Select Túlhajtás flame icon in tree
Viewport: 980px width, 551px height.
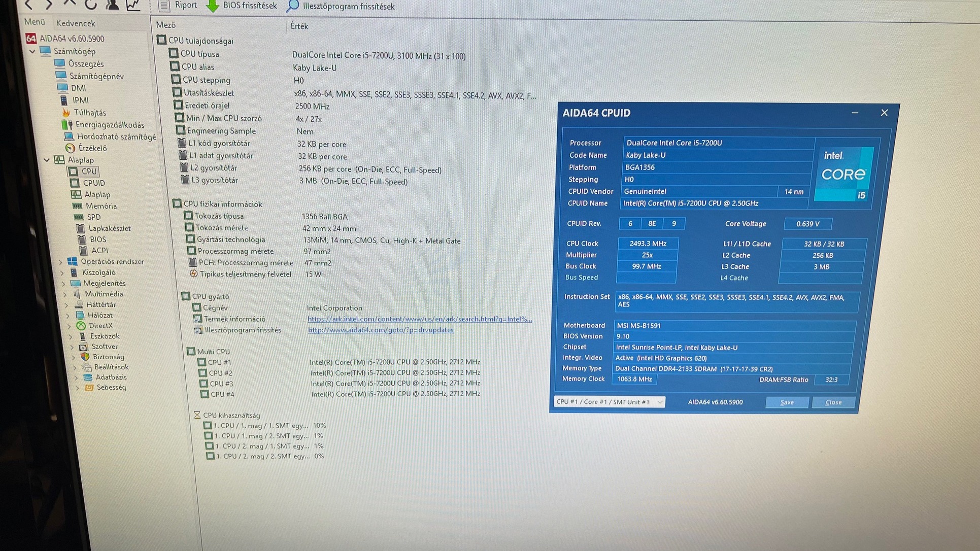pos(66,113)
